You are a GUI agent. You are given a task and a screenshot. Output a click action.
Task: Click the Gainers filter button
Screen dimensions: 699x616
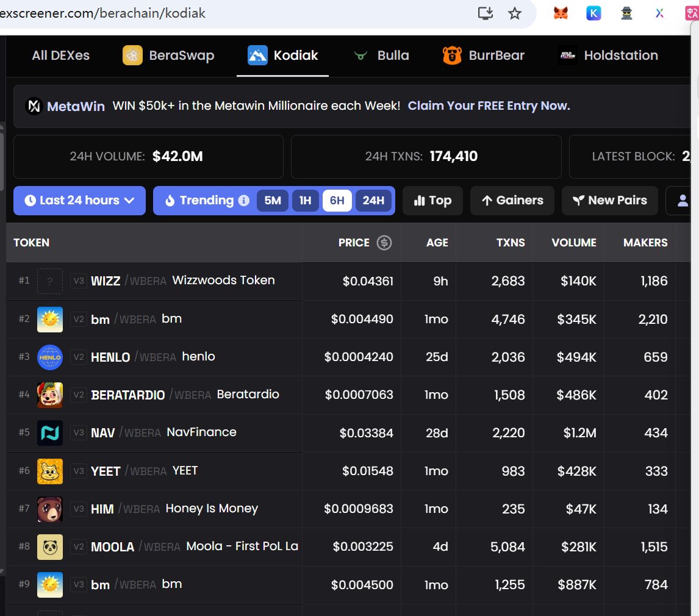pyautogui.click(x=512, y=201)
